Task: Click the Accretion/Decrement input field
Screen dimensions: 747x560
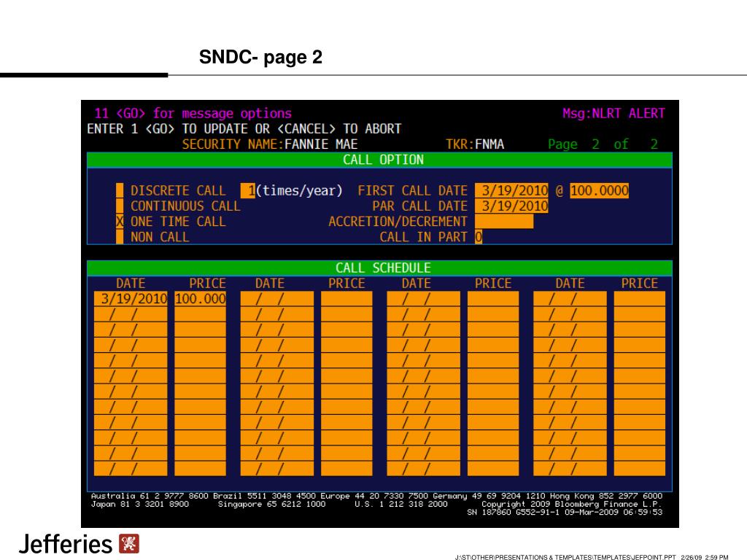Action: pos(504,222)
